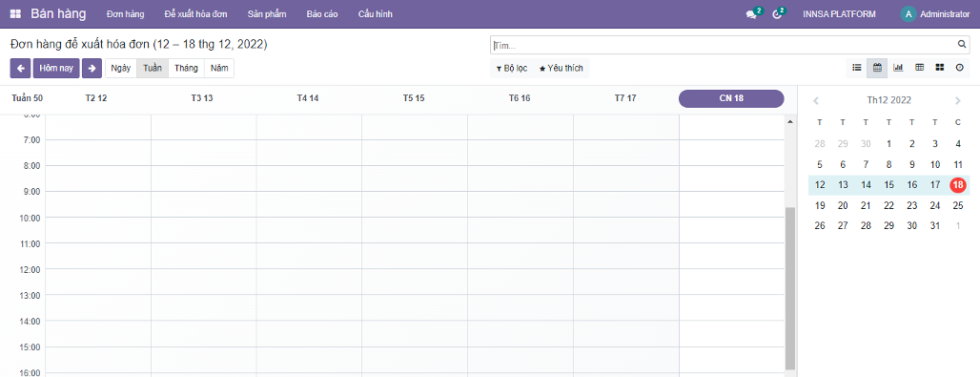Switch calendar to Tuần scale

[x=153, y=69]
